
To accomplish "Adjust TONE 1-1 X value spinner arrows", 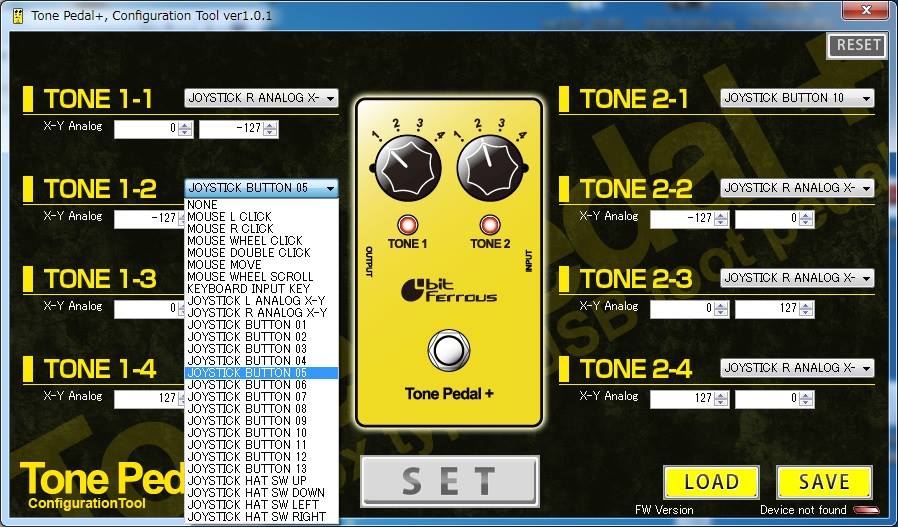I will pos(185,129).
